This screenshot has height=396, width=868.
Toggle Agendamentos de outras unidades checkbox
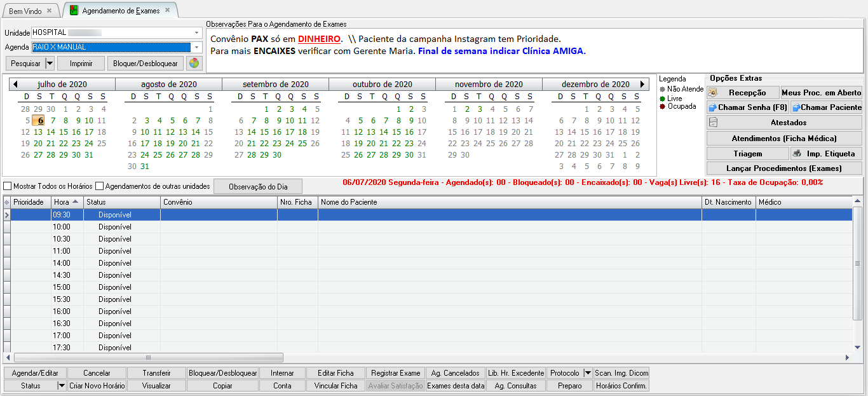click(x=100, y=186)
